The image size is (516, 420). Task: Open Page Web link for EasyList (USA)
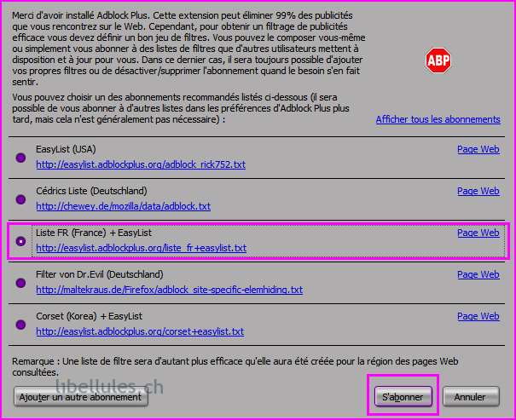[478, 149]
